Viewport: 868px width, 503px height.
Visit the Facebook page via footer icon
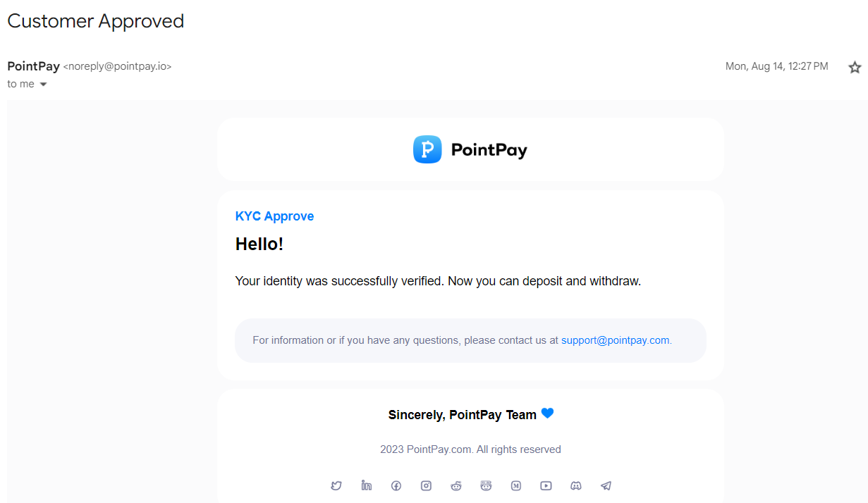click(396, 485)
